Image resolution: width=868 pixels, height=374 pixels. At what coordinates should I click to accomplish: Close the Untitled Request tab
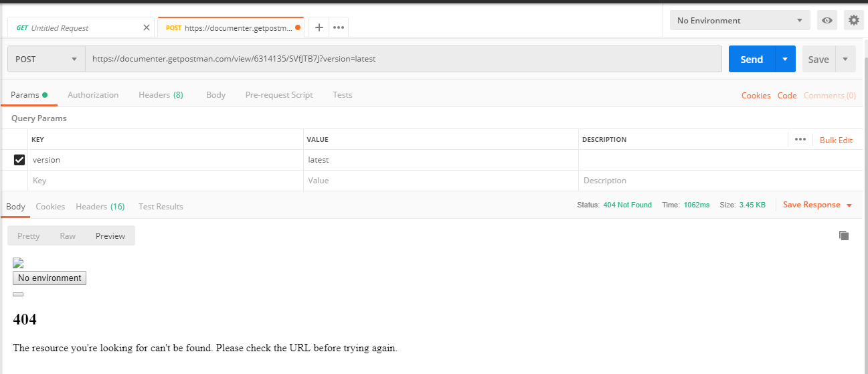tap(147, 27)
